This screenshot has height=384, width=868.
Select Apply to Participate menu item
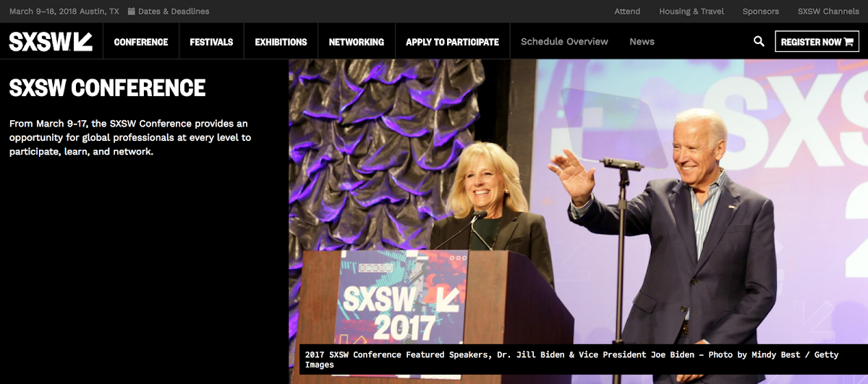(x=452, y=42)
